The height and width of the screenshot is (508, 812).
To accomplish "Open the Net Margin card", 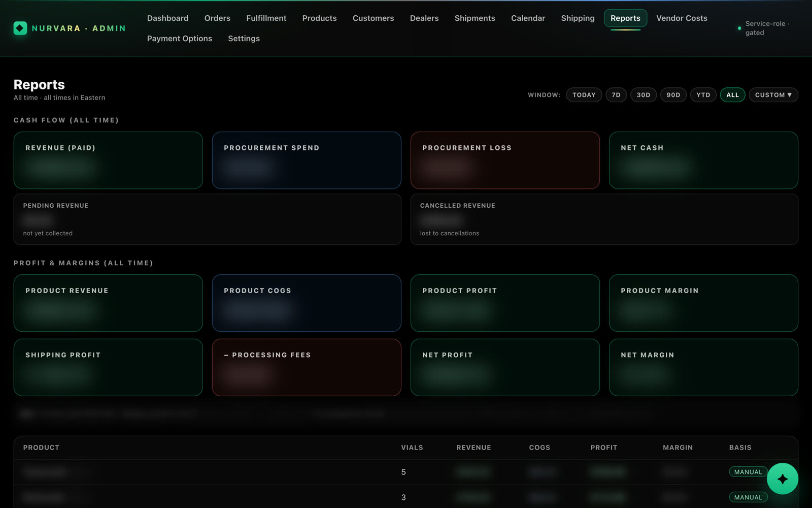I will coord(703,367).
